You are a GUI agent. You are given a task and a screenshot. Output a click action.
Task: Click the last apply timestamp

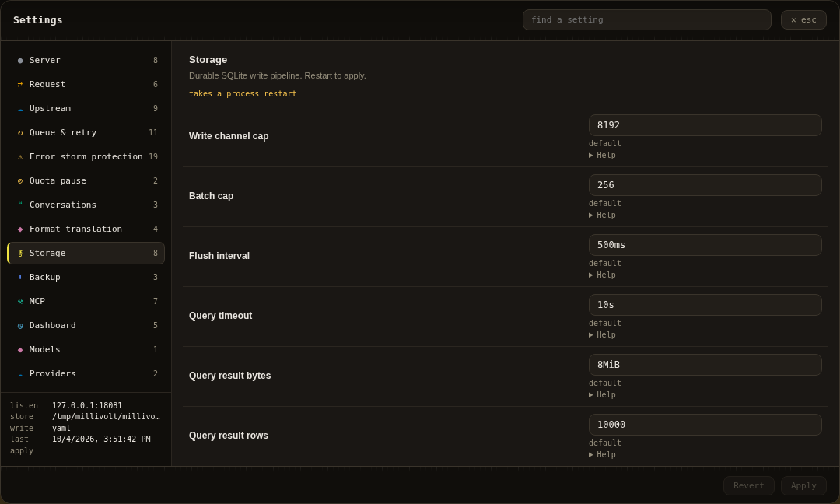tap(101, 439)
